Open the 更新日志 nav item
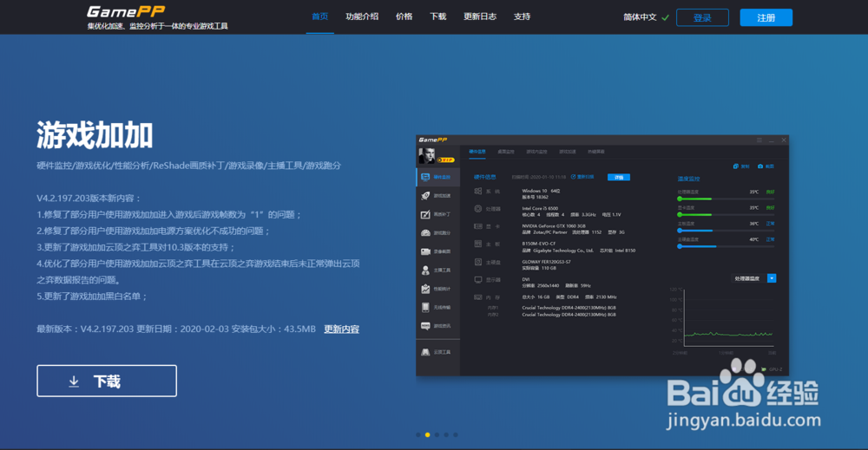Image resolution: width=868 pixels, height=450 pixels. click(x=480, y=16)
